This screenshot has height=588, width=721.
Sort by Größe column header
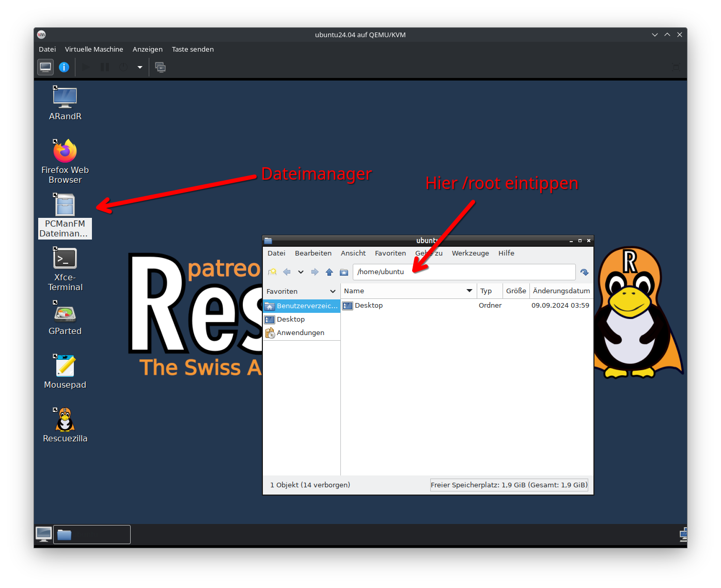click(x=516, y=291)
